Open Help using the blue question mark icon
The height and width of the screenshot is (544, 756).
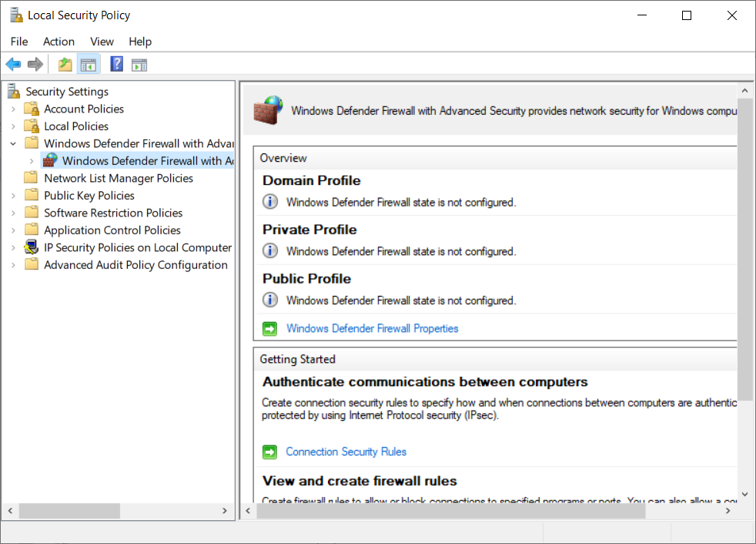117,64
